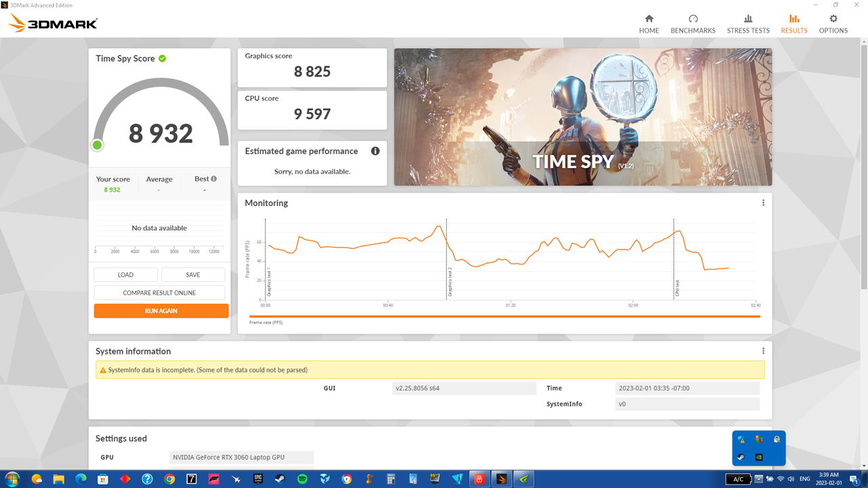Click the green checkmark next to Time Spy Score
This screenshot has height=488, width=868.
(161, 58)
